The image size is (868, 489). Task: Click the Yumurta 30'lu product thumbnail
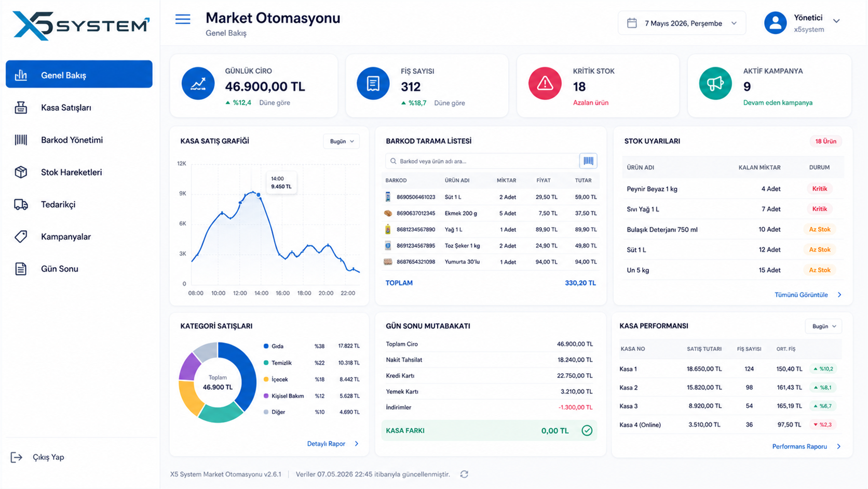coord(388,262)
